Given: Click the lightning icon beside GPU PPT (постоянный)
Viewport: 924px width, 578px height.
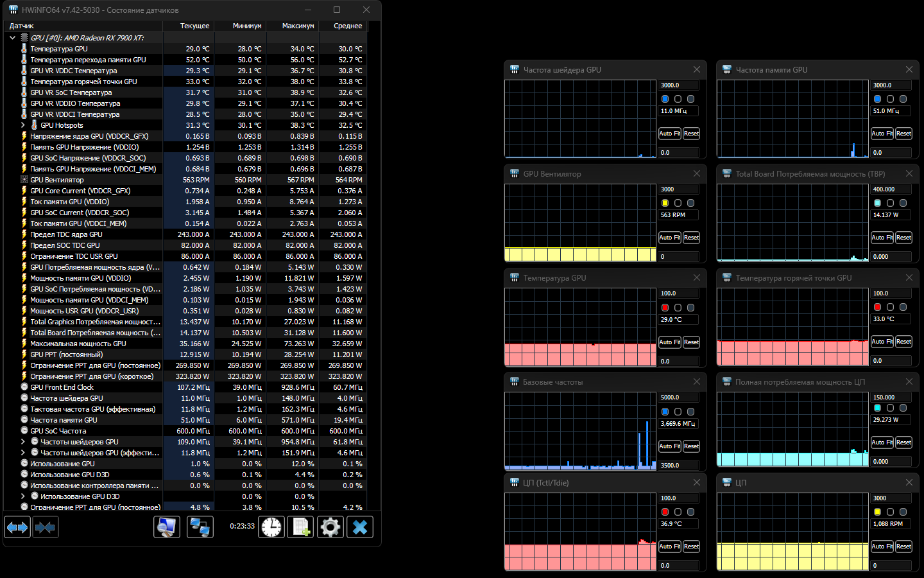Looking at the screenshot, I should click(24, 355).
